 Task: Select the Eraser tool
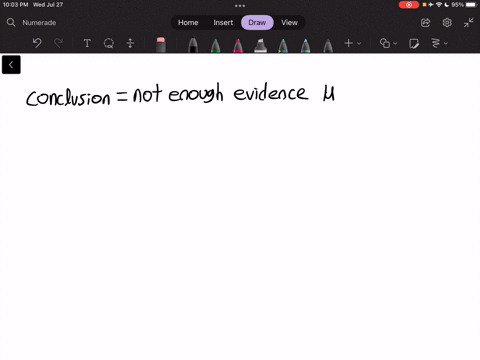coord(161,44)
